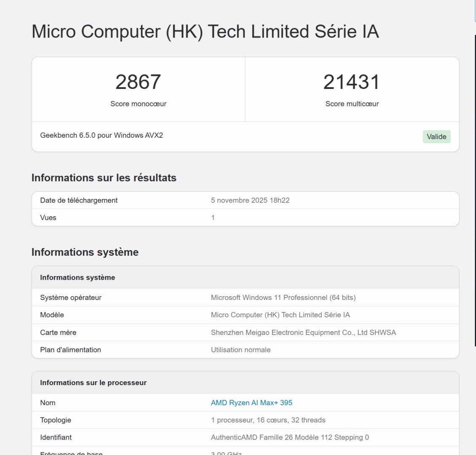
Task: Click the Score monocœur label
Action: [138, 104]
